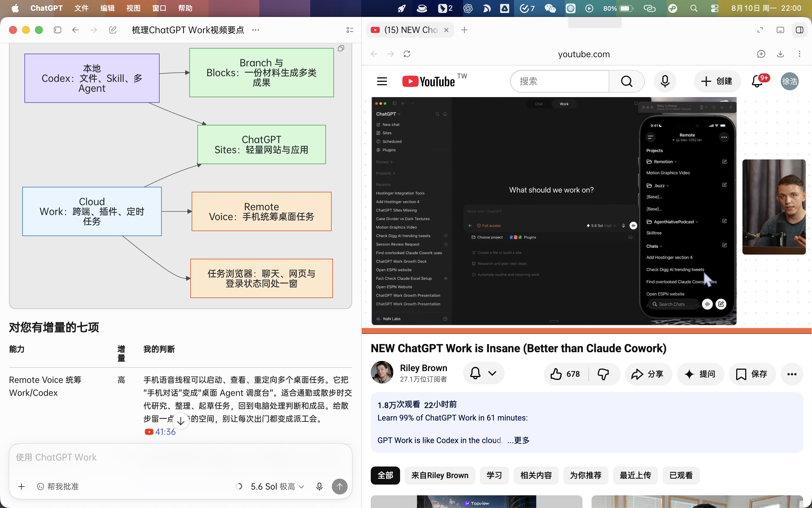The height and width of the screenshot is (508, 812).
Task: Select the 来自Riley Brown filter chip
Action: (440, 476)
